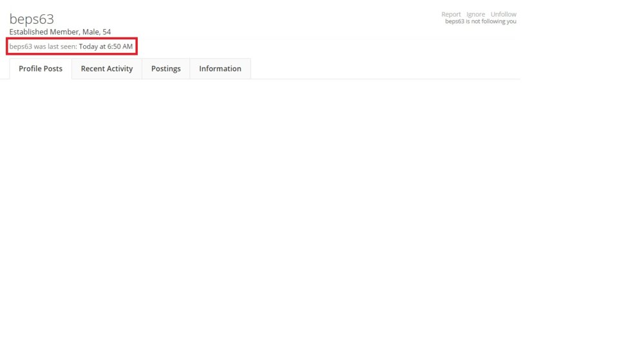Click the 'Today at 6:50 AM' timestamp
The height and width of the screenshot is (363, 644).
[106, 46]
